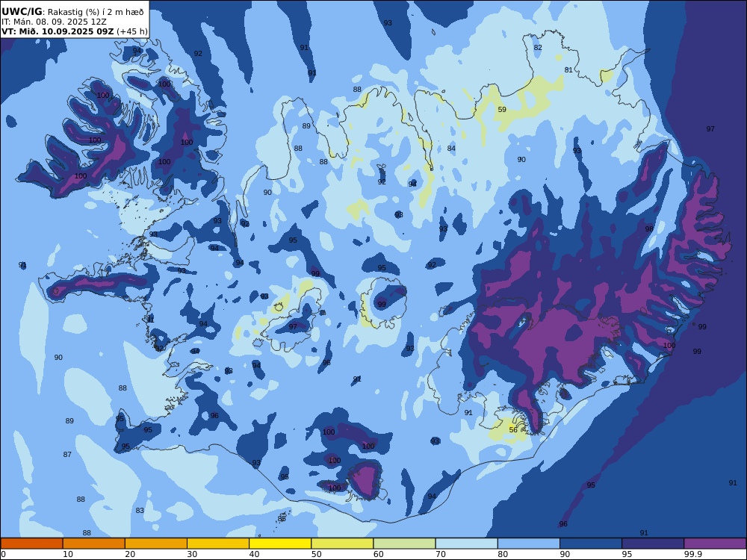Image resolution: width=747 pixels, height=560 pixels.
Task: Click the dark orange 0–10 legend swatch
Action: click(31, 544)
